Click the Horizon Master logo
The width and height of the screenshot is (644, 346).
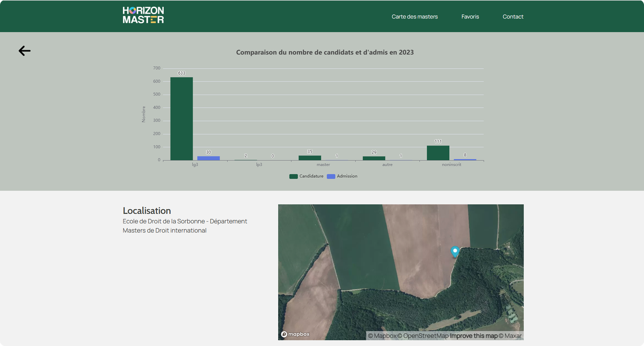[x=143, y=15]
